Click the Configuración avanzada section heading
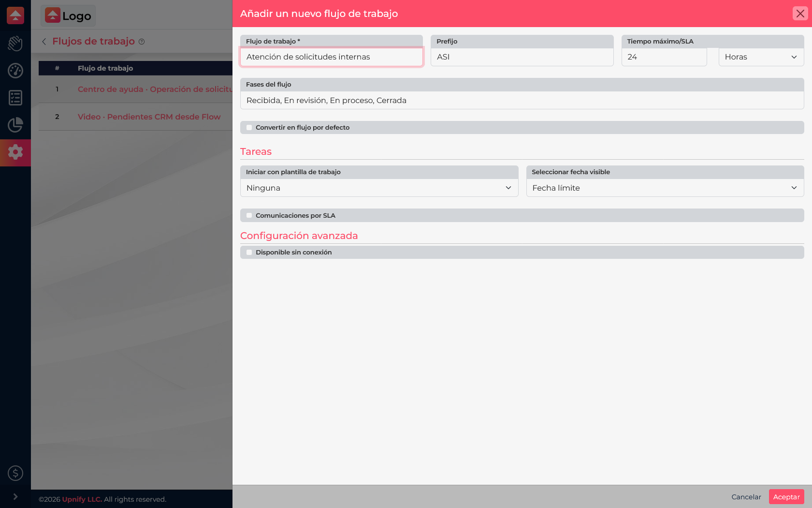The image size is (812, 508). coord(299,236)
